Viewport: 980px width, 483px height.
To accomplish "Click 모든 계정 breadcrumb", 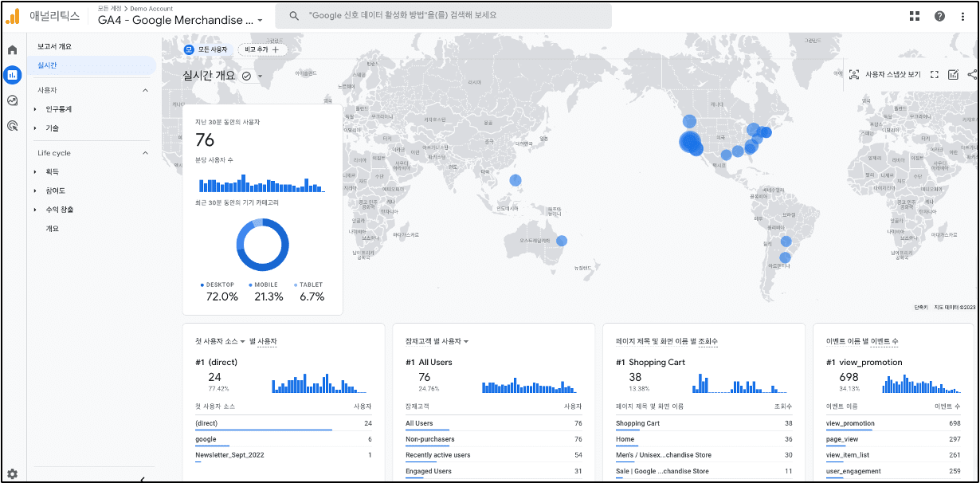I will click(110, 9).
